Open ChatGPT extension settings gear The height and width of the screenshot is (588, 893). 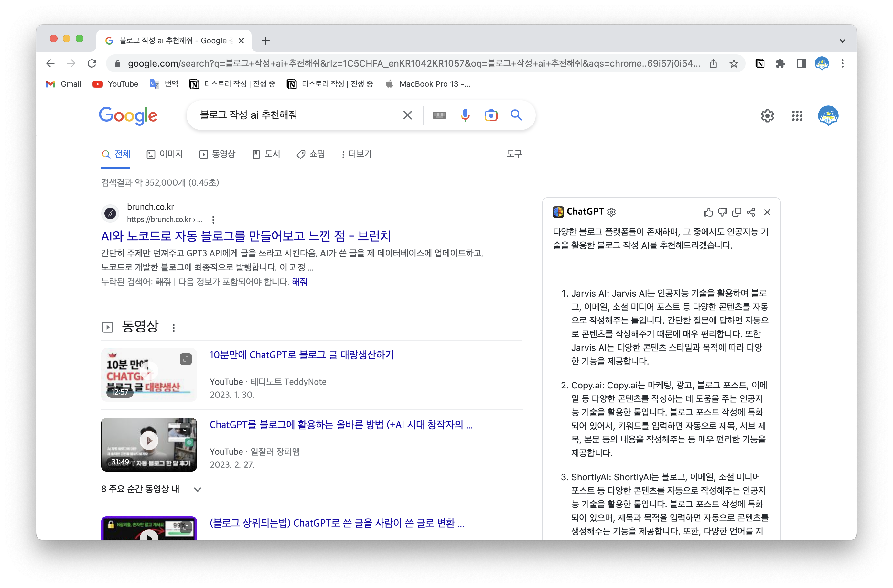(612, 212)
